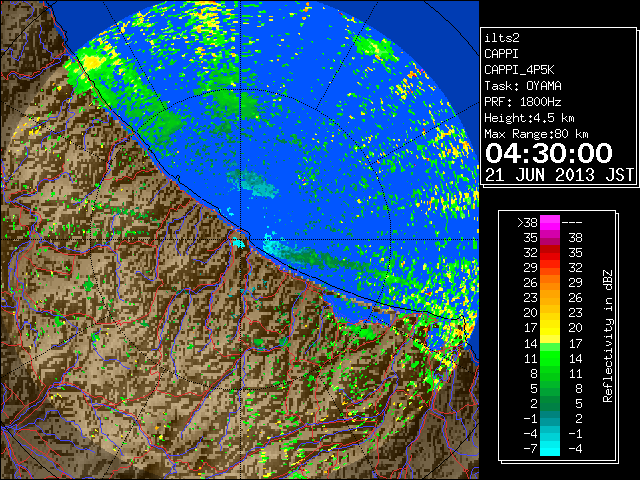Pick the yellow legend band for 17–20 dBZ

[550, 328]
